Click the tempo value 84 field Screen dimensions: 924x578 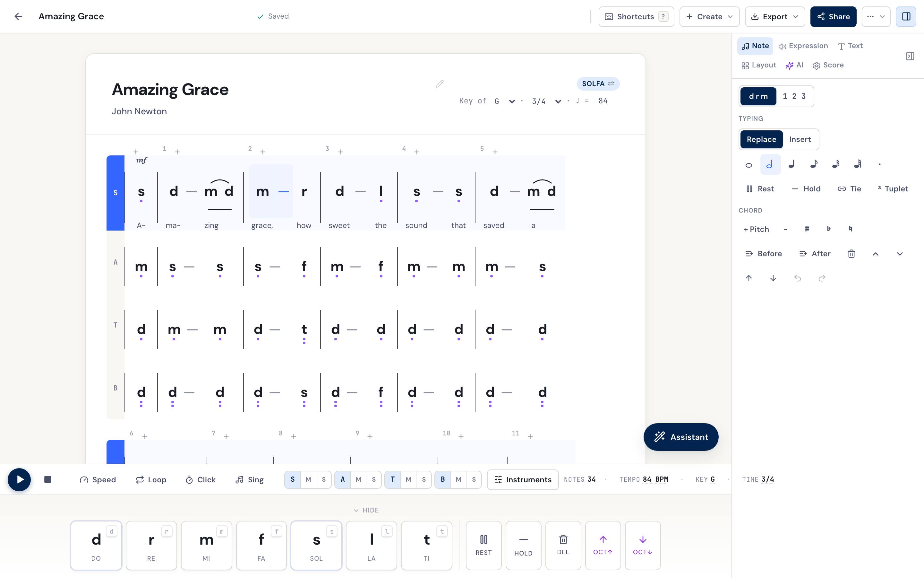click(603, 101)
